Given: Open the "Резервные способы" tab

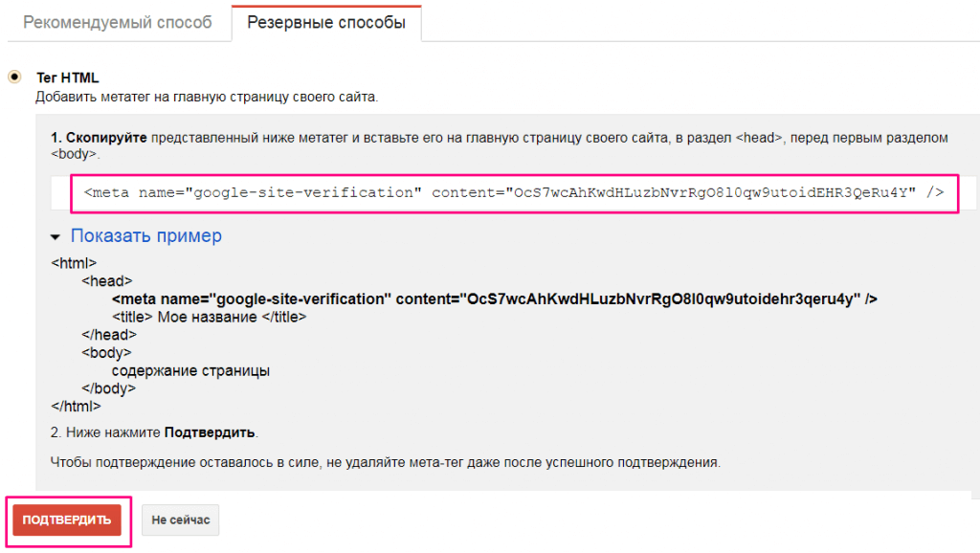Looking at the screenshot, I should [326, 22].
